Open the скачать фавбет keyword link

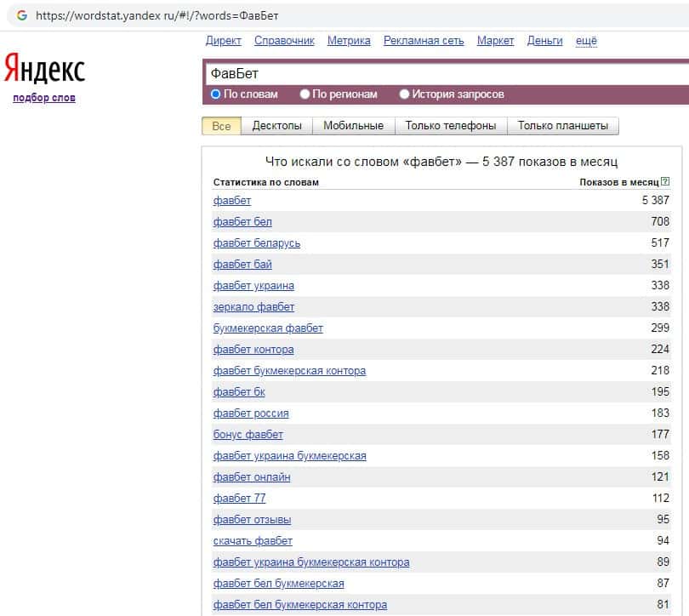coord(253,541)
